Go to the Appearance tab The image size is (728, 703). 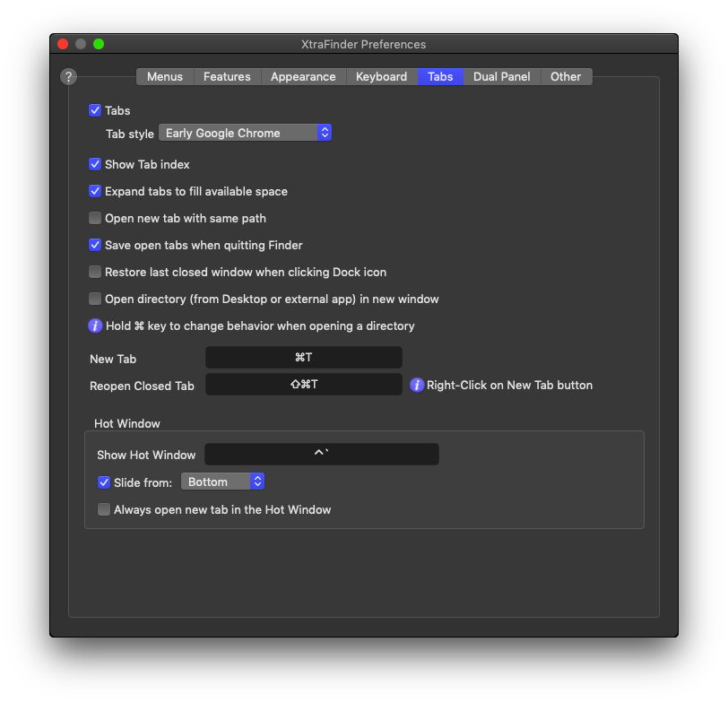pos(303,77)
